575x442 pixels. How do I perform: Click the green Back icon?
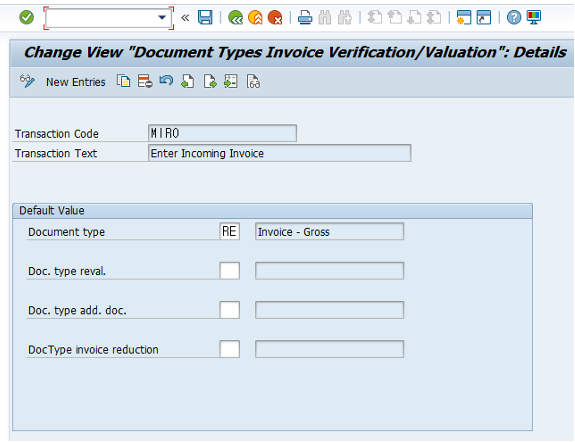(235, 17)
